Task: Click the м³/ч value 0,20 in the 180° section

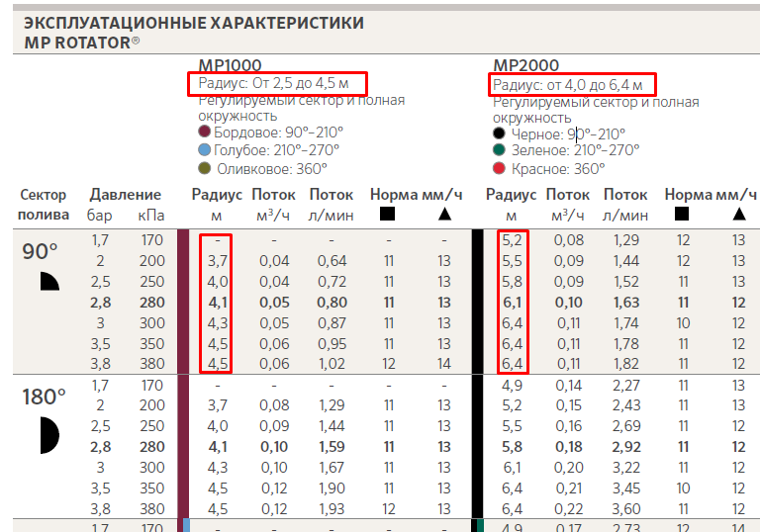Action: 569,468
